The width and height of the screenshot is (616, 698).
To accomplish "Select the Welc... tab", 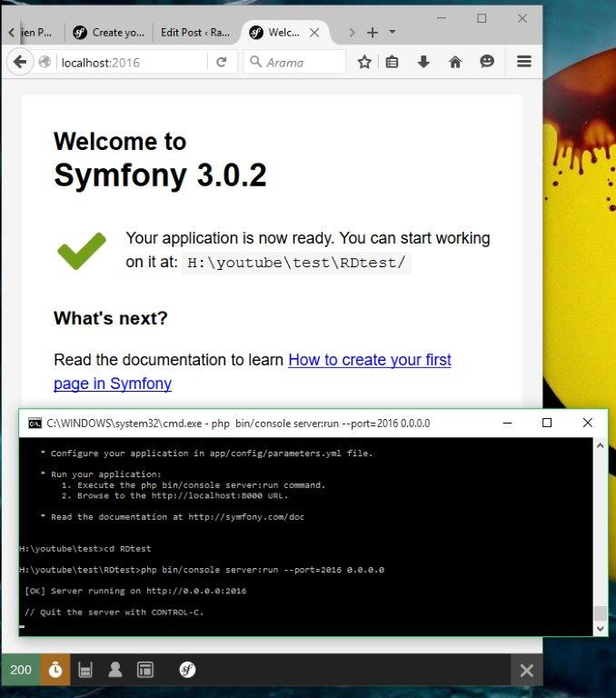I will [x=283, y=33].
